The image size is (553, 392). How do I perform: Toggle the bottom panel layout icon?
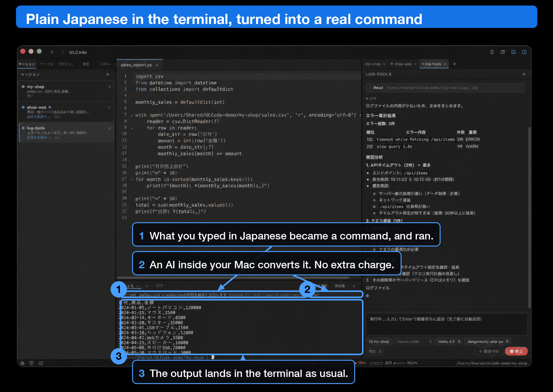513,52
